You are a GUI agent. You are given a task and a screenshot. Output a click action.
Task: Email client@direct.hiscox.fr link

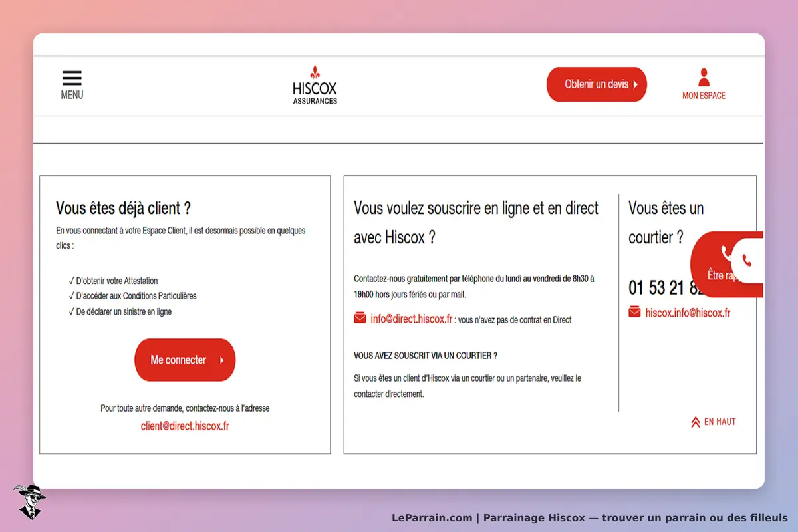click(x=185, y=426)
